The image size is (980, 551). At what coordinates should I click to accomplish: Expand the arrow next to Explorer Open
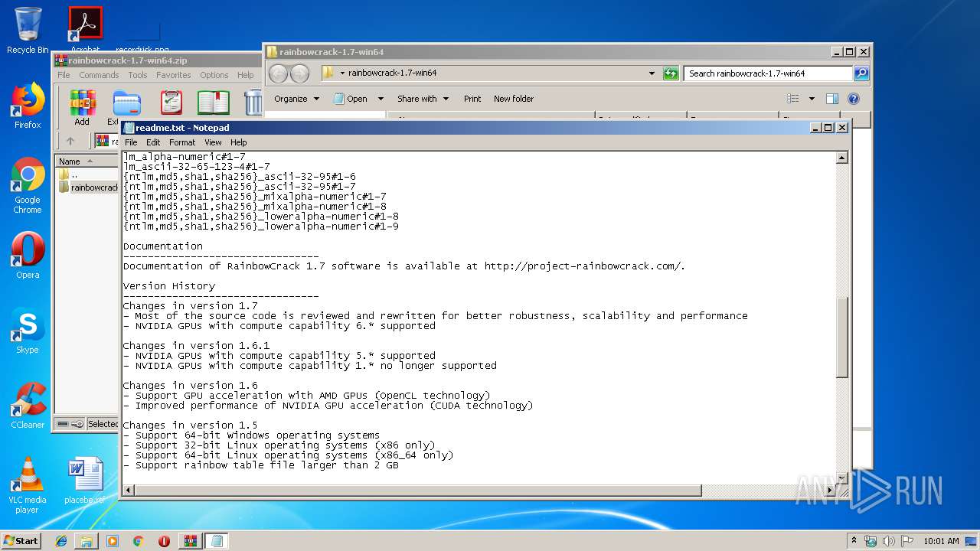coord(381,99)
